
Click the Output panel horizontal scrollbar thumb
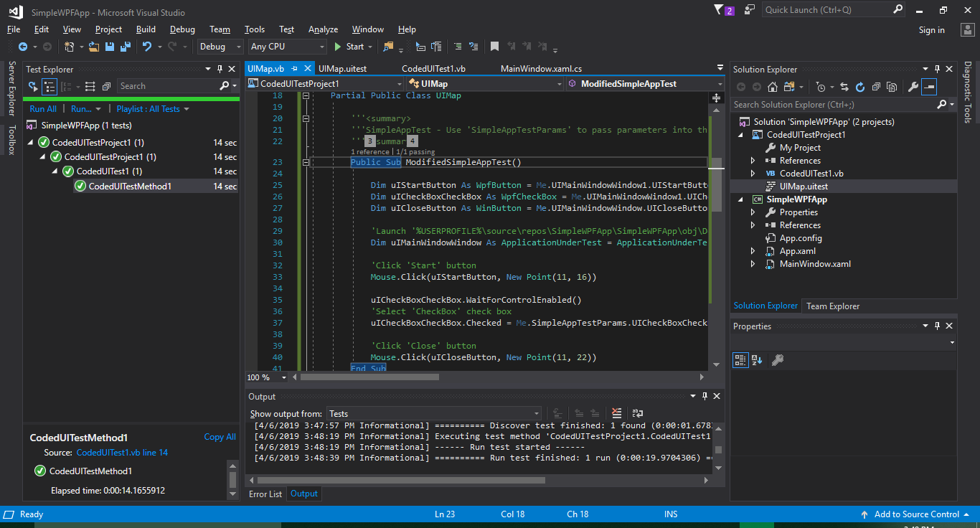click(x=401, y=480)
